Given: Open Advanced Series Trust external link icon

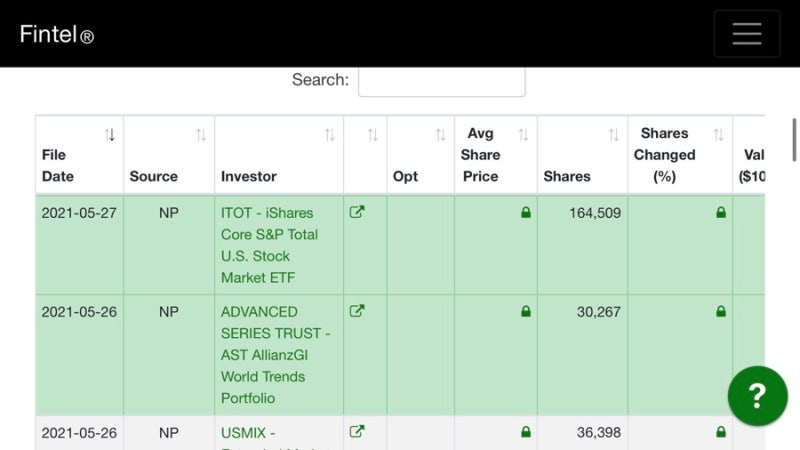Looking at the screenshot, I should pyautogui.click(x=356, y=311).
